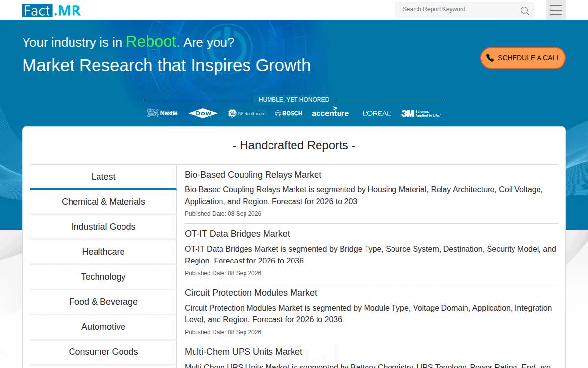588x368 pixels.
Task: Open the Technology category tab
Action: click(103, 277)
